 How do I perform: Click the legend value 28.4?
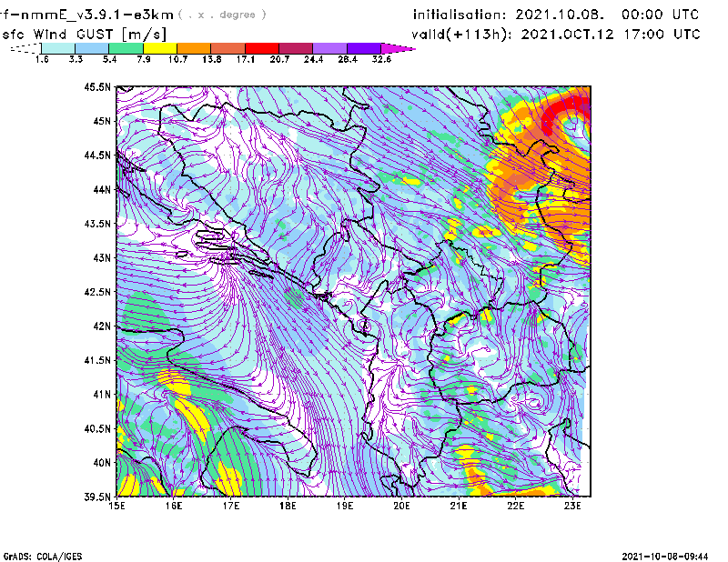(348, 59)
